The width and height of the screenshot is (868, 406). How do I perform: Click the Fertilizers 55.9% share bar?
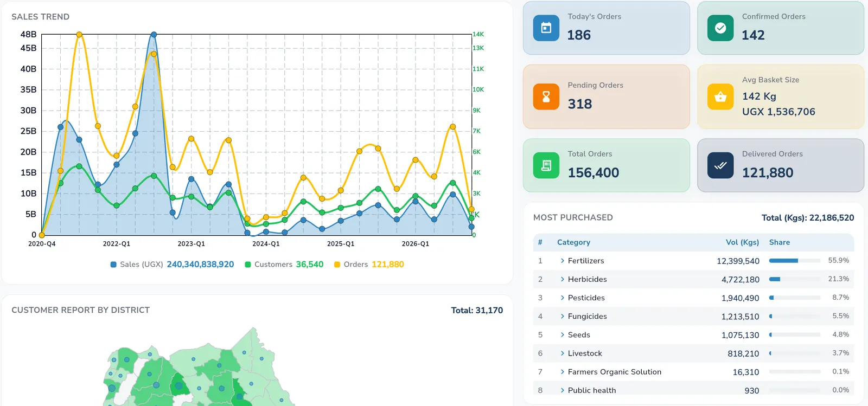[x=795, y=261]
